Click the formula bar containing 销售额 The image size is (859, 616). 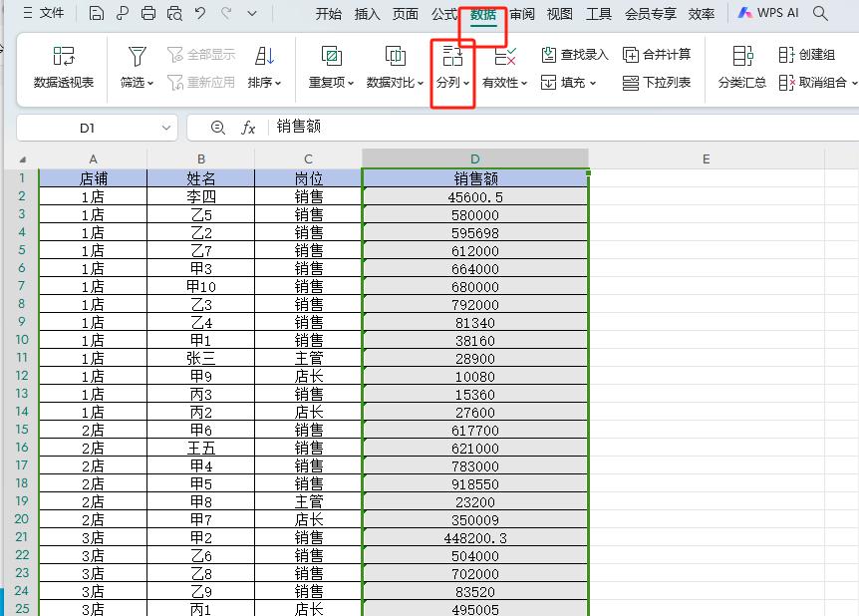pyautogui.click(x=564, y=128)
